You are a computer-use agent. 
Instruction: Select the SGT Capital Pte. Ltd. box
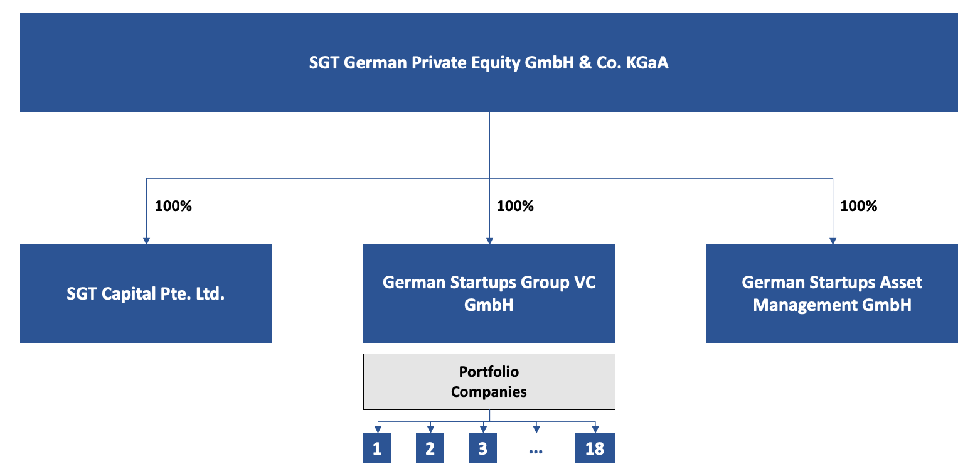[x=146, y=293]
